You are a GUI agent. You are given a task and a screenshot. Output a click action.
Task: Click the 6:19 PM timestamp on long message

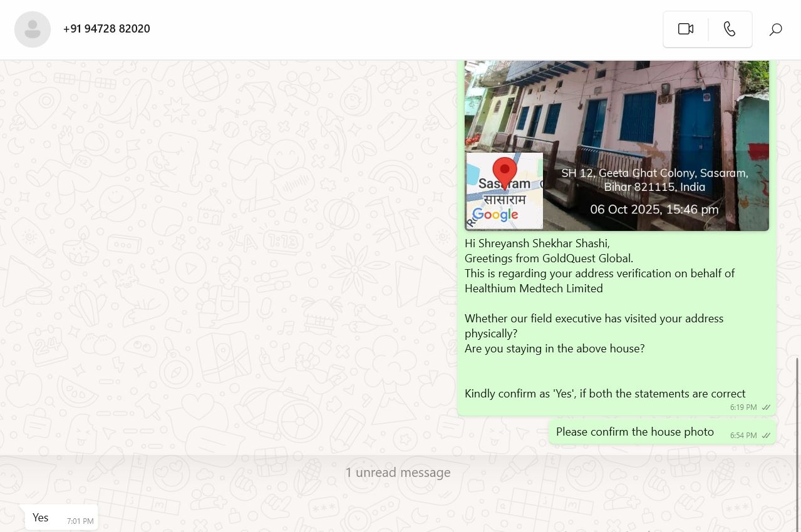coord(743,407)
